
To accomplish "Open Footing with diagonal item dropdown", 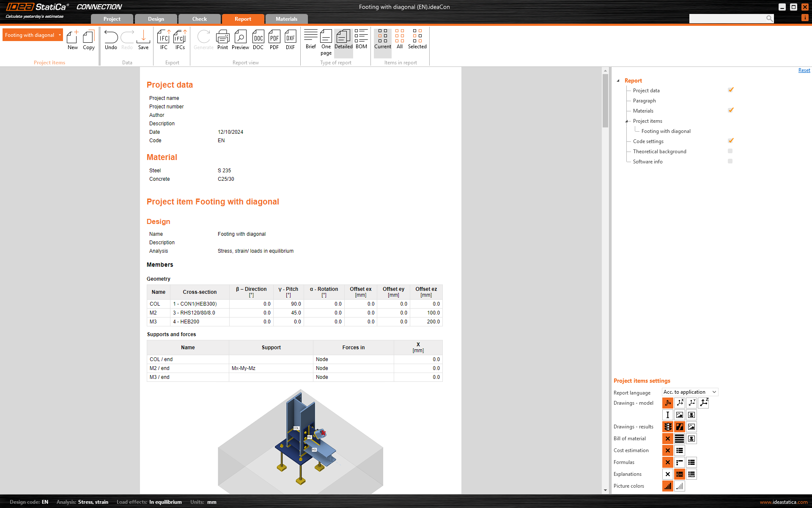I will click(60, 35).
